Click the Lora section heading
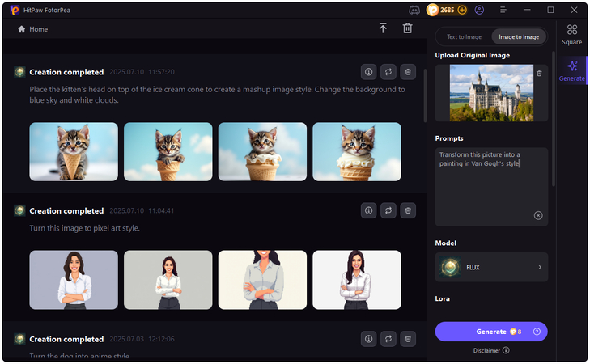Screen dimensions: 590x364 442,298
